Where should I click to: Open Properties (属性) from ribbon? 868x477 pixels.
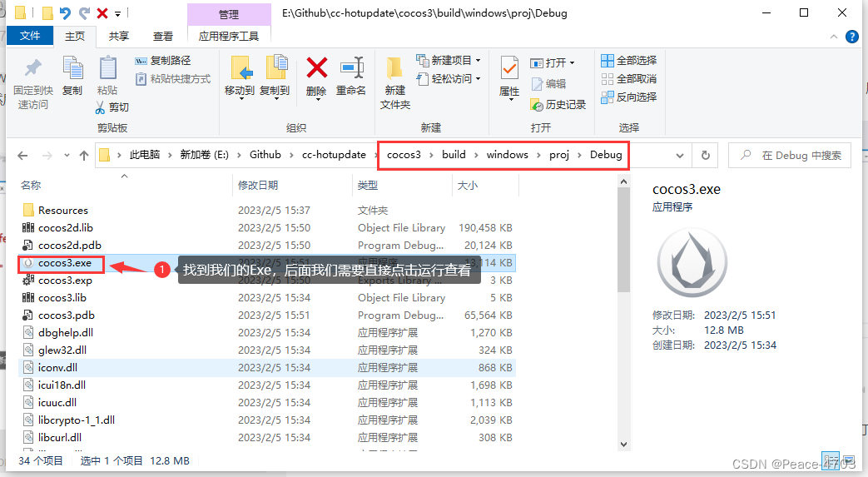coord(509,77)
